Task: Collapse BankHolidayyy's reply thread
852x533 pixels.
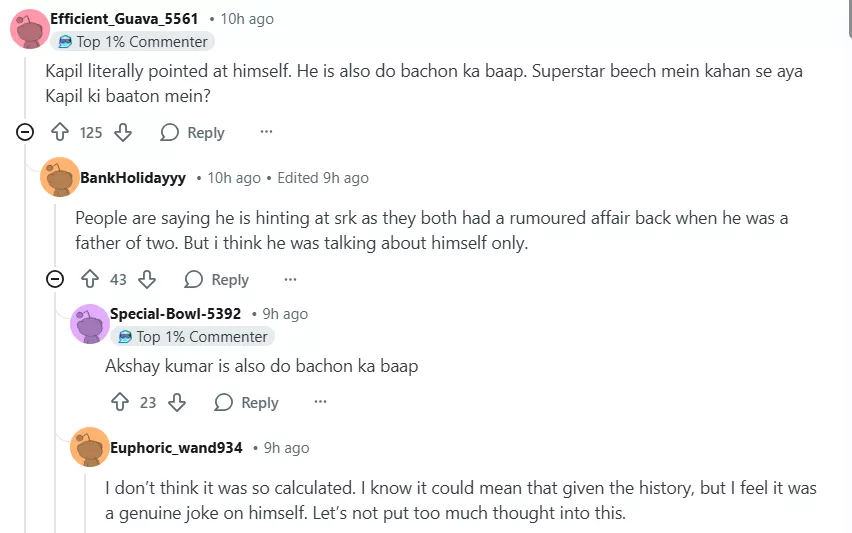Action: 55,279
